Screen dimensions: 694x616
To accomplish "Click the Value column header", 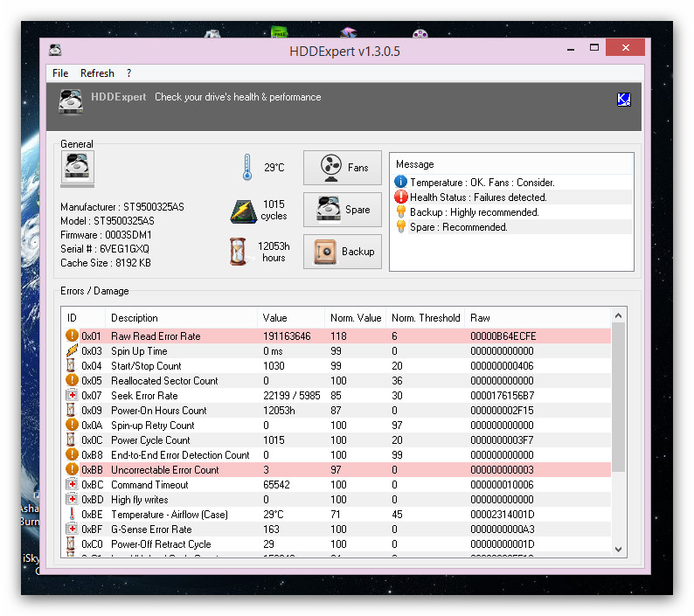I will pos(291,318).
